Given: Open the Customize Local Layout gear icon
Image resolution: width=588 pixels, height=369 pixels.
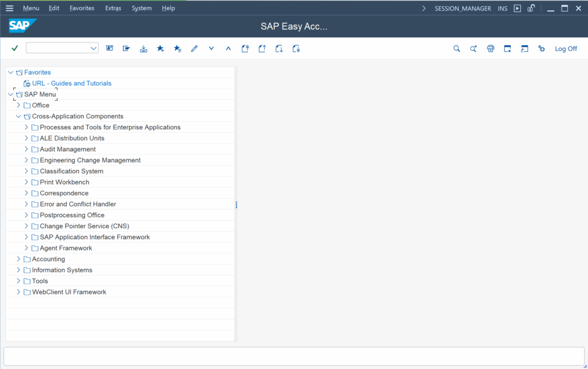Looking at the screenshot, I should click(541, 48).
